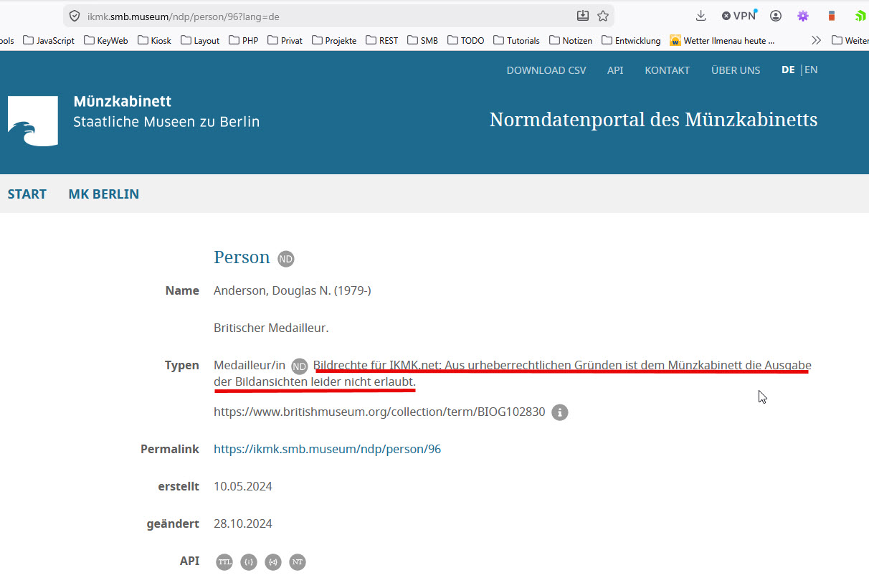
Task: Select DE language option
Action: click(x=788, y=70)
